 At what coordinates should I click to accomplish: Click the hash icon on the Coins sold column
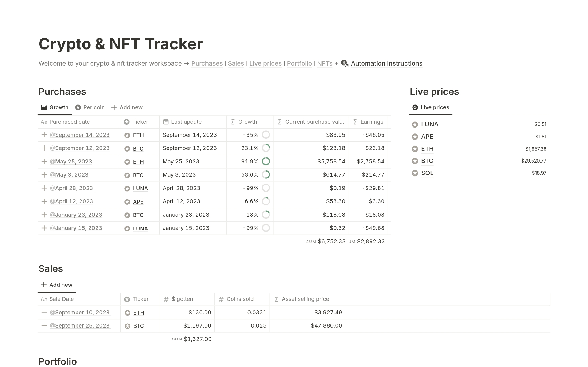click(x=221, y=299)
